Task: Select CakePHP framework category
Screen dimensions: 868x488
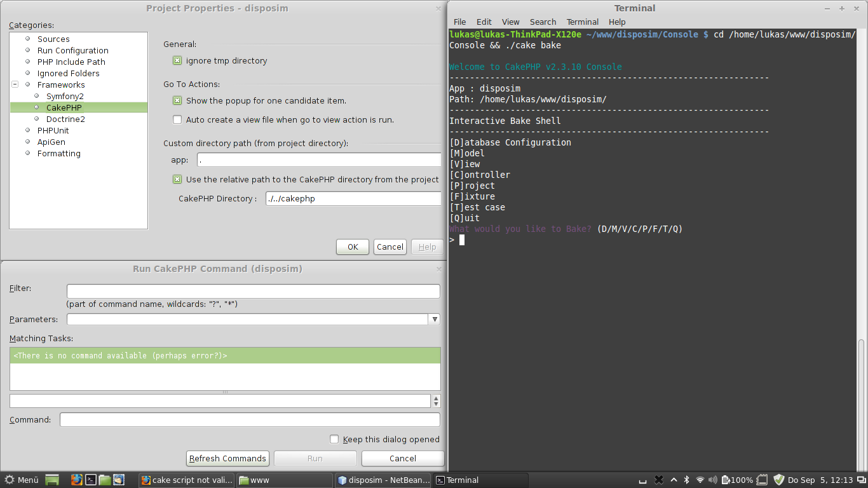Action: [x=64, y=107]
